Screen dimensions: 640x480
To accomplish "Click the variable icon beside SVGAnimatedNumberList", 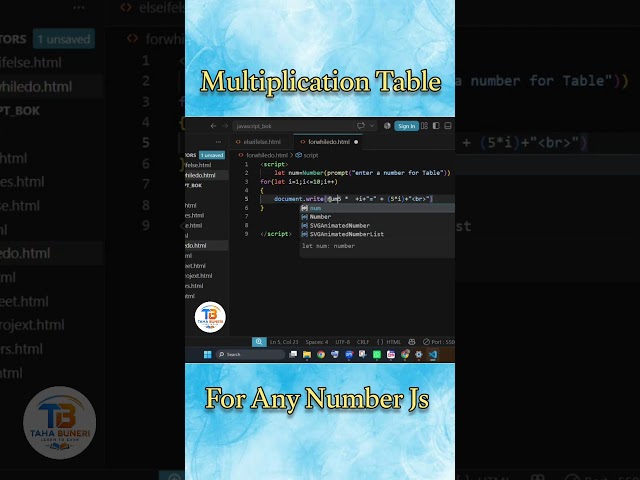I will point(304,234).
